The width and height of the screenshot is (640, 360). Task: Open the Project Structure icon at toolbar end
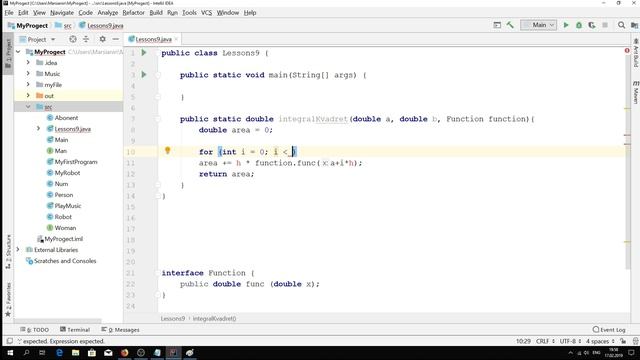click(x=634, y=25)
